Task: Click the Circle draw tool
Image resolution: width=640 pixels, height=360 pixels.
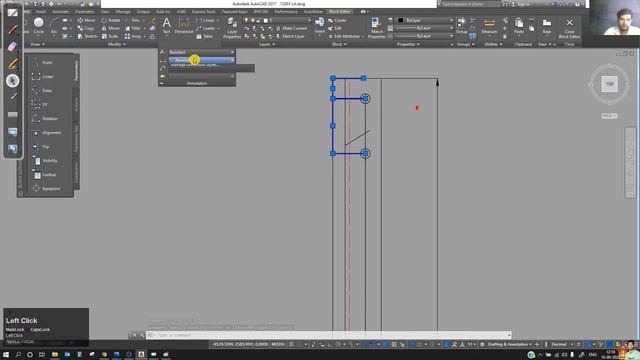Action: click(x=39, y=26)
